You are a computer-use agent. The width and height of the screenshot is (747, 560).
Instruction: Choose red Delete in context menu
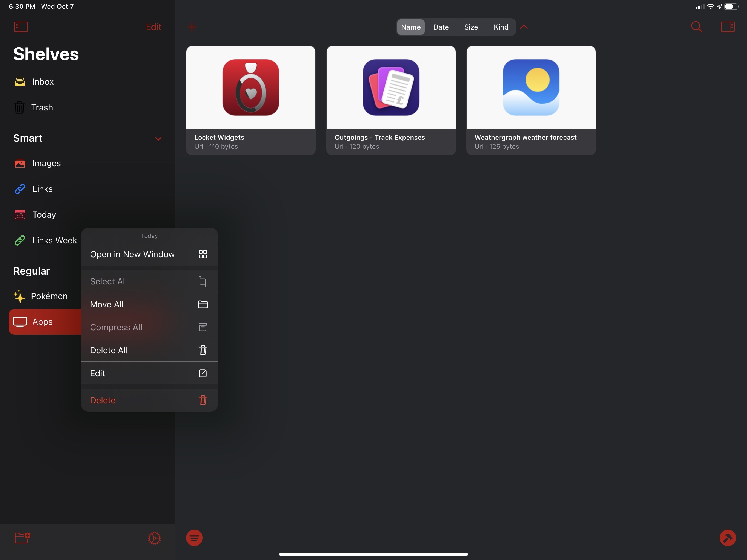point(149,400)
